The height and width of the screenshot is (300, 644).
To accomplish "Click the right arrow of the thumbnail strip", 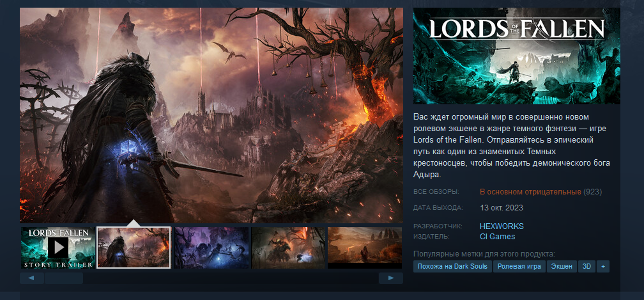I will pyautogui.click(x=390, y=278).
